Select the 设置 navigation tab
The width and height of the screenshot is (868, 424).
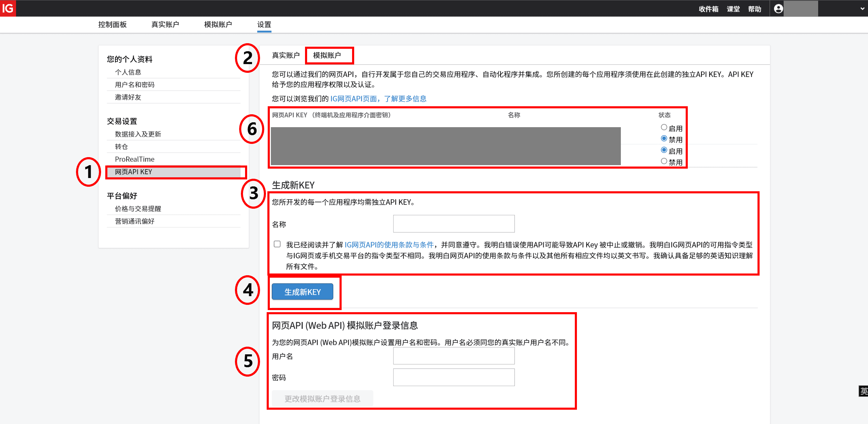coord(264,24)
